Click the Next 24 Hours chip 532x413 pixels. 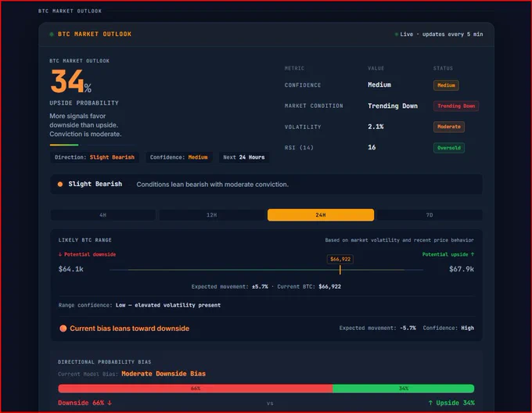pos(244,157)
